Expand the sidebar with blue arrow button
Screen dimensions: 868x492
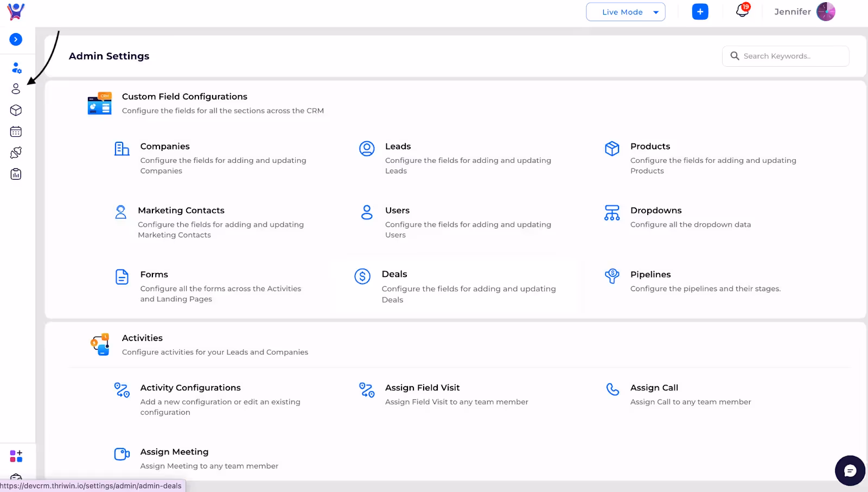[16, 39]
